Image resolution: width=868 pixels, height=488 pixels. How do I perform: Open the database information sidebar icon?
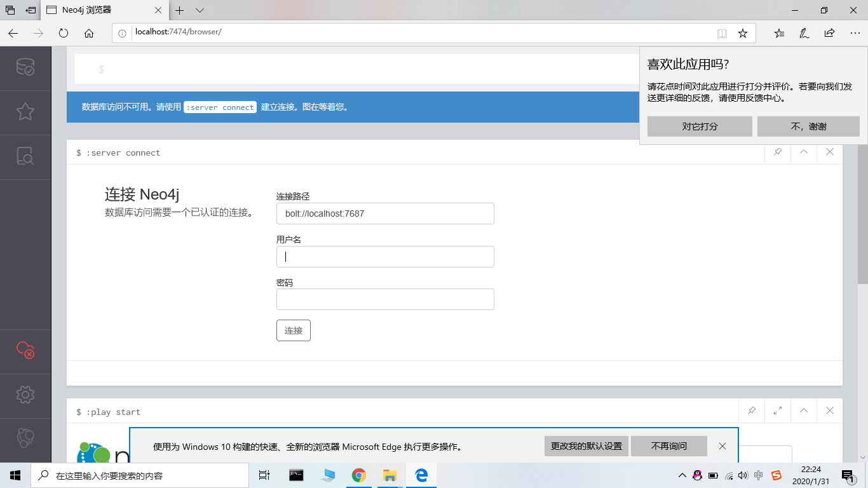point(25,67)
